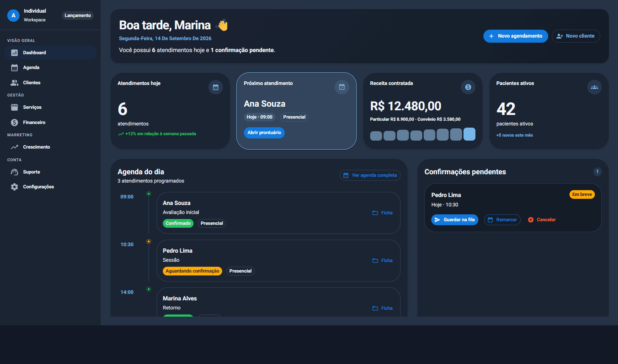Image resolution: width=618 pixels, height=364 pixels.
Task: Go to Agenda in the sidebar
Action: click(50, 68)
